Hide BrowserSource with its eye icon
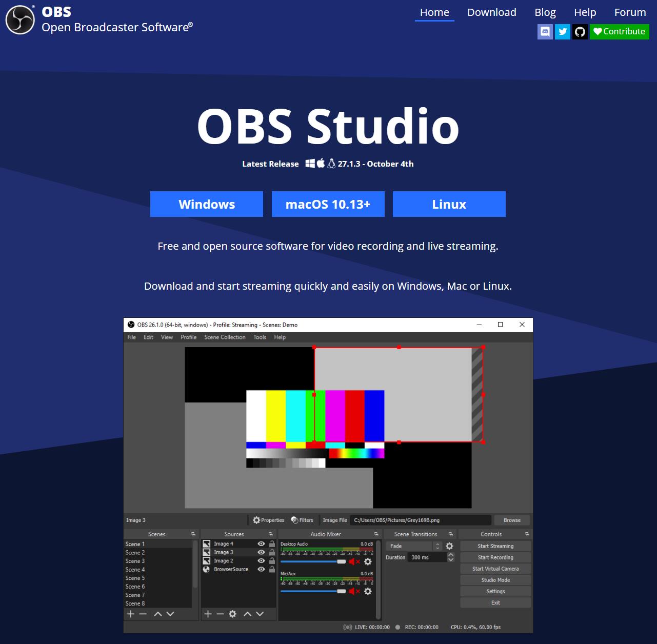 click(261, 569)
